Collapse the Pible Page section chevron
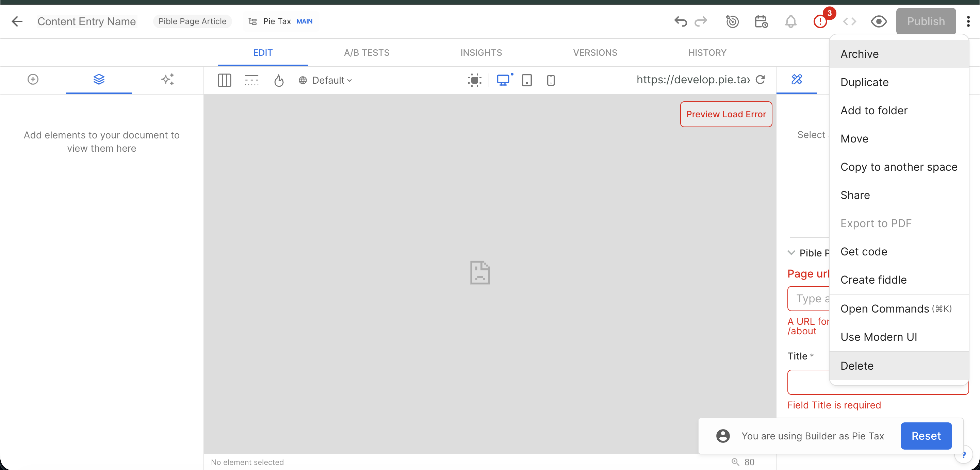The image size is (980, 470). point(791,253)
